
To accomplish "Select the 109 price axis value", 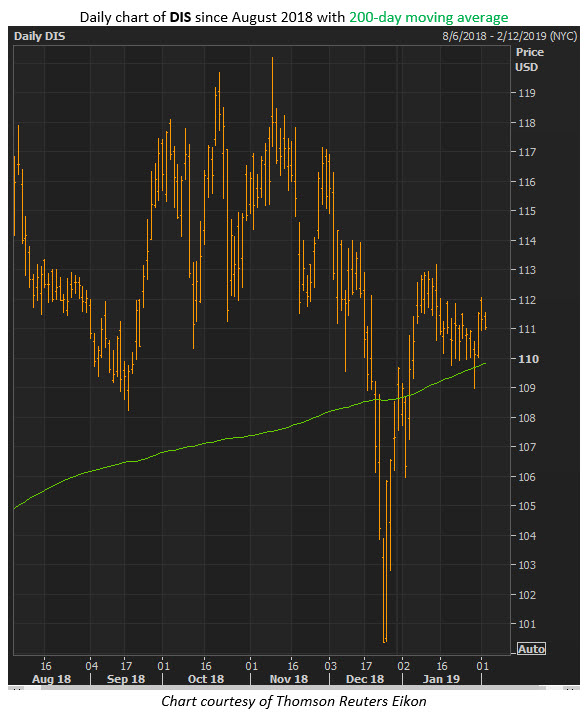I will pyautogui.click(x=527, y=388).
